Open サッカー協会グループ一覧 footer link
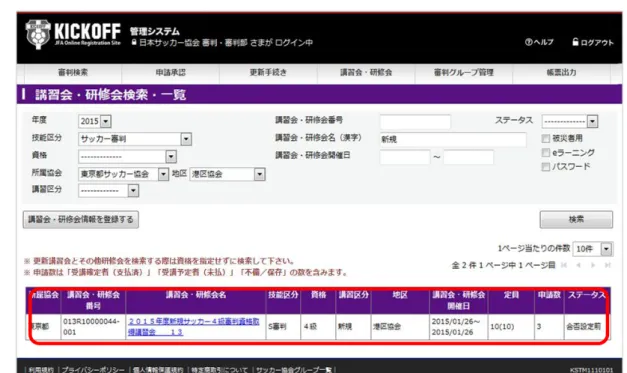 294,370
